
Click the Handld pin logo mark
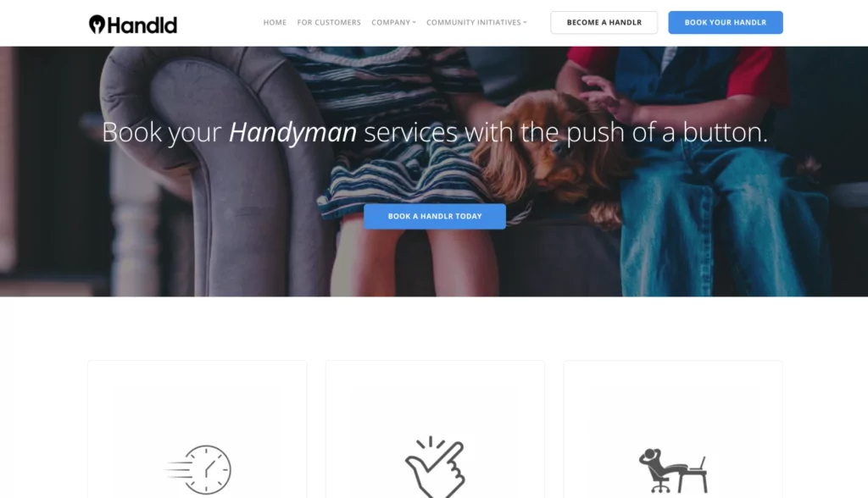[97, 25]
